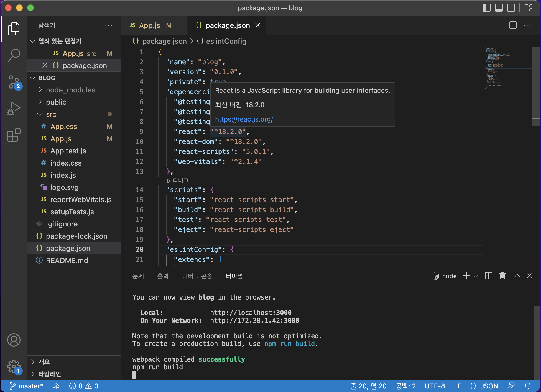The height and width of the screenshot is (392, 541).
Task: Kill the terminal with the trash icon
Action: (502, 276)
